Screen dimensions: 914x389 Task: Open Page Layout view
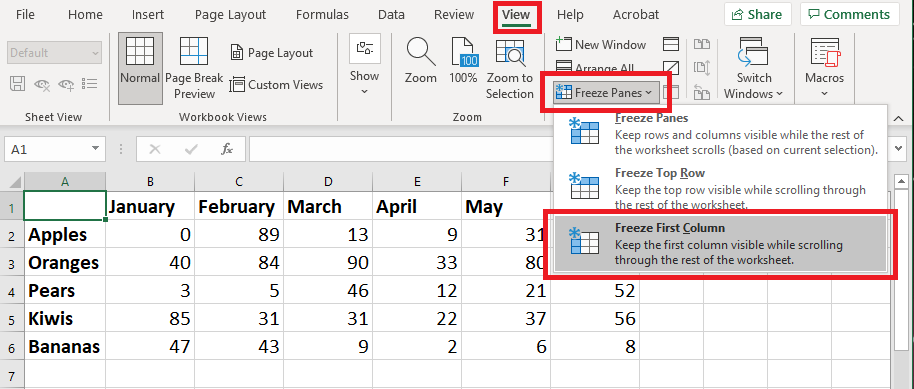[272, 52]
